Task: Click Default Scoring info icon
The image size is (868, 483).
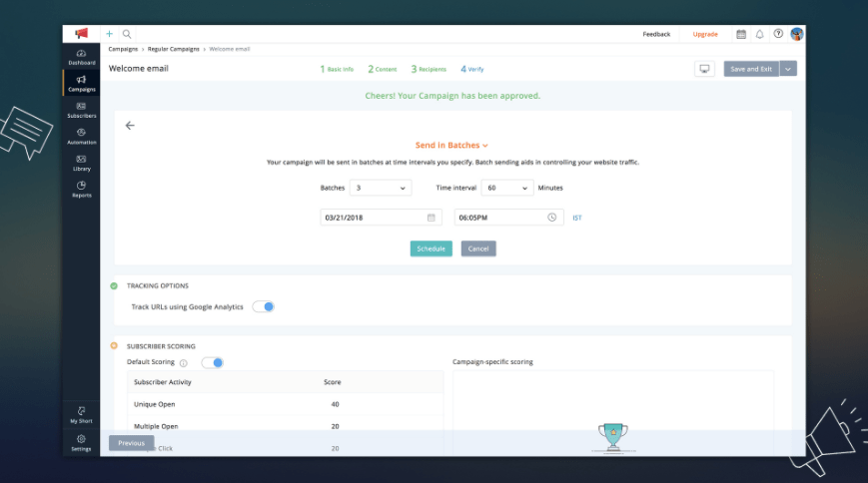Action: coord(183,363)
